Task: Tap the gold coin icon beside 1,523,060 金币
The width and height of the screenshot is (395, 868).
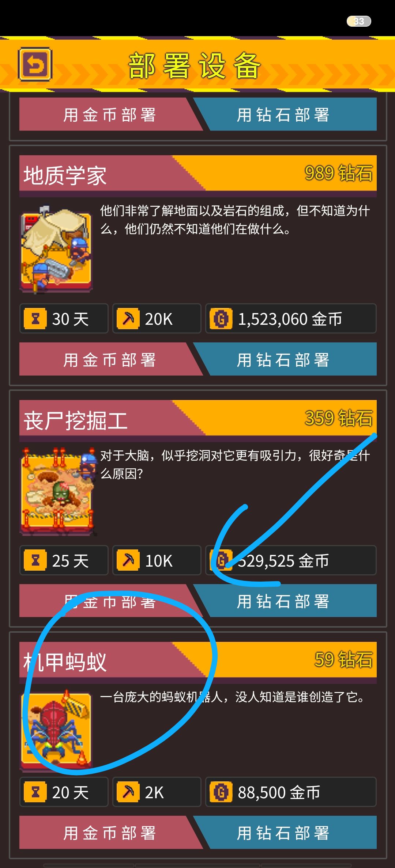Action: 221,319
